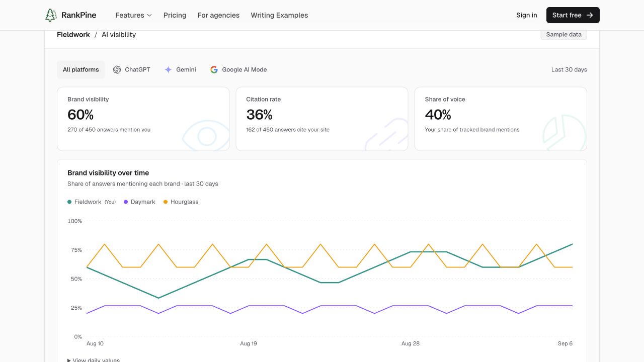Click the '270 of 450 answers mention you' text
The width and height of the screenshot is (644, 362).
109,130
